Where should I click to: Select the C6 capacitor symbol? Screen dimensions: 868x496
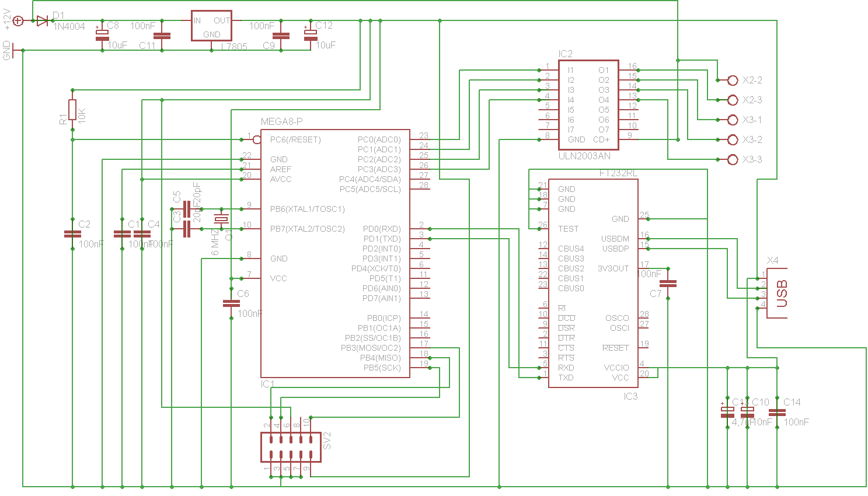[x=231, y=303]
